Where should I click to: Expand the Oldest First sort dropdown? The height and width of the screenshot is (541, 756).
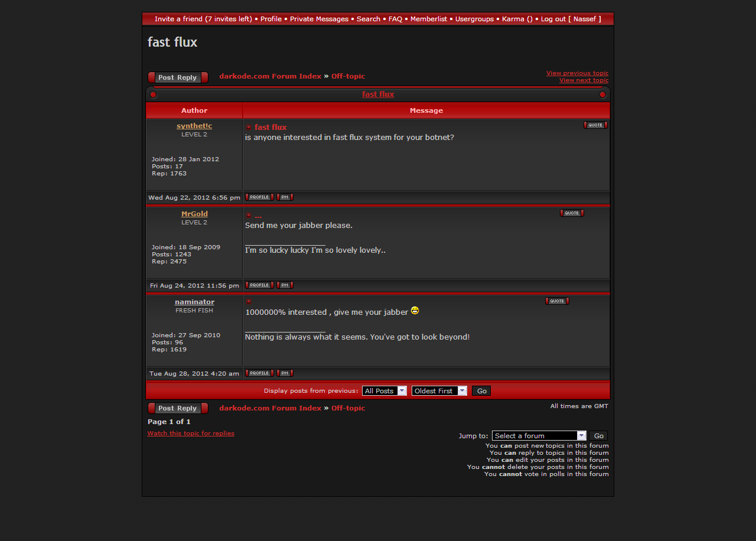pyautogui.click(x=439, y=391)
